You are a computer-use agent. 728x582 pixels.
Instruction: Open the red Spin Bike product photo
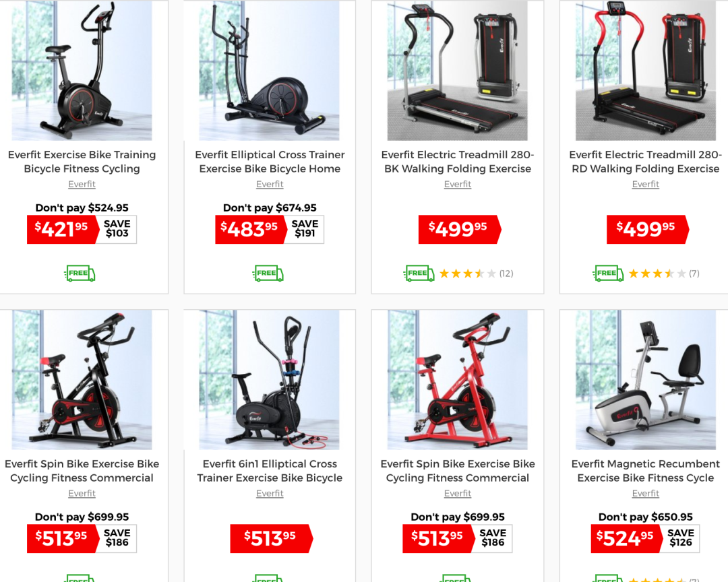457,380
